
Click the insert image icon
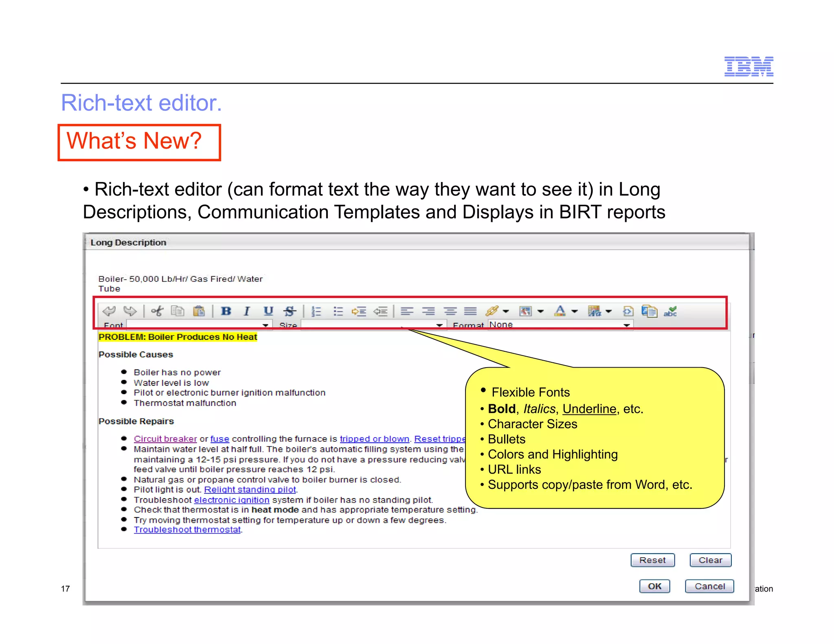coord(525,311)
